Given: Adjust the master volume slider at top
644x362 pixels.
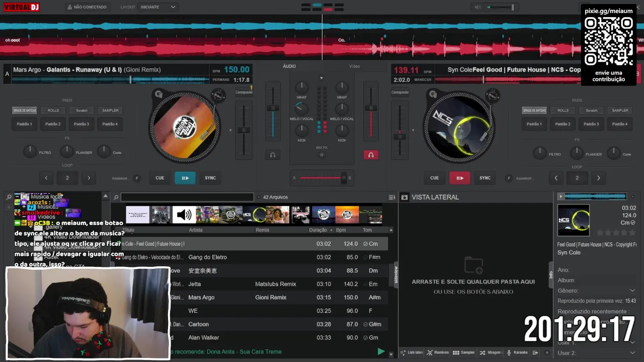Looking at the screenshot, I should coord(501,7).
